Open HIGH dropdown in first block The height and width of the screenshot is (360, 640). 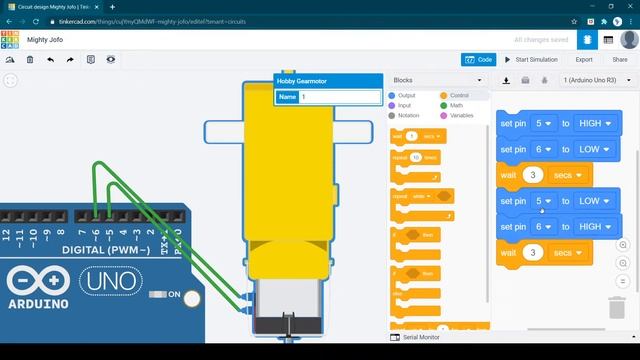(x=595, y=123)
